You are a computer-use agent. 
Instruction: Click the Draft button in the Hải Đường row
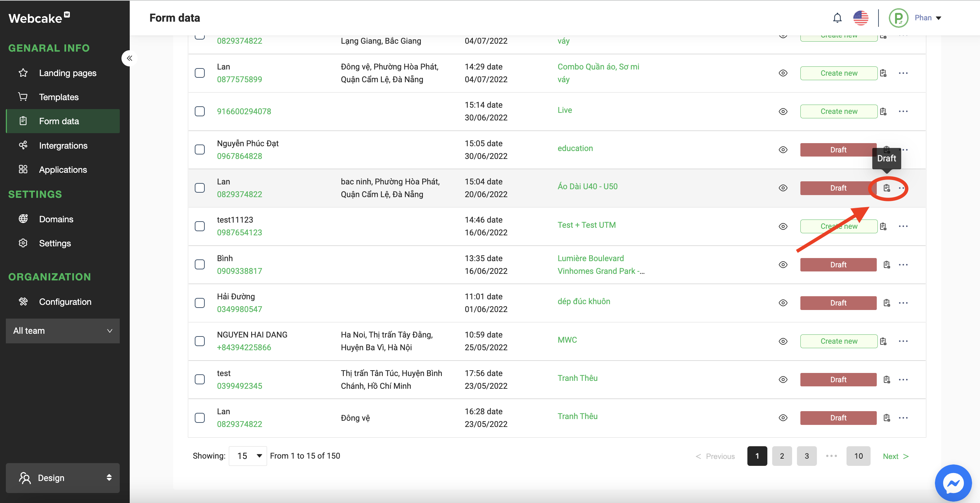838,303
